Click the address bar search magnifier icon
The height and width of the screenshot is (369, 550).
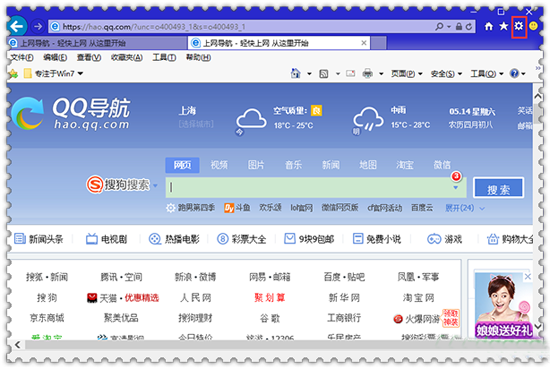point(439,27)
